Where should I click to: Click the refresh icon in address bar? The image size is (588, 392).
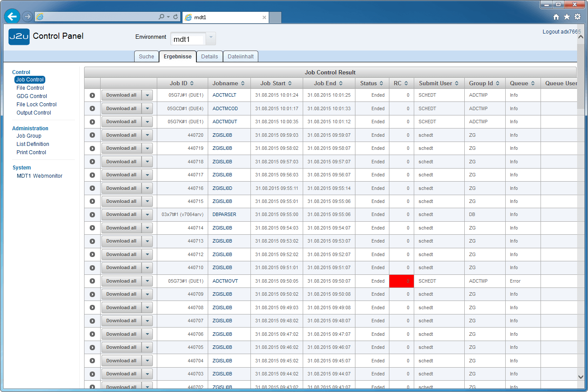[176, 17]
